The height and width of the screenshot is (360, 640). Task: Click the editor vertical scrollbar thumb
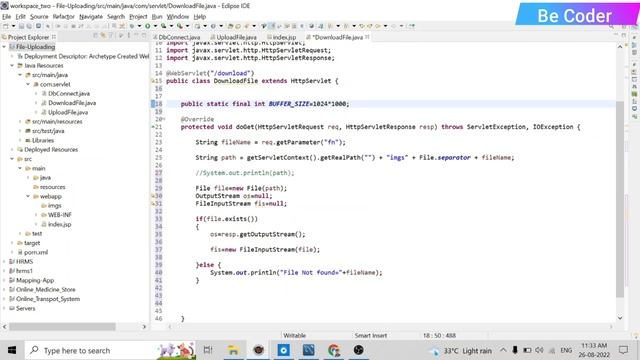(x=620, y=200)
